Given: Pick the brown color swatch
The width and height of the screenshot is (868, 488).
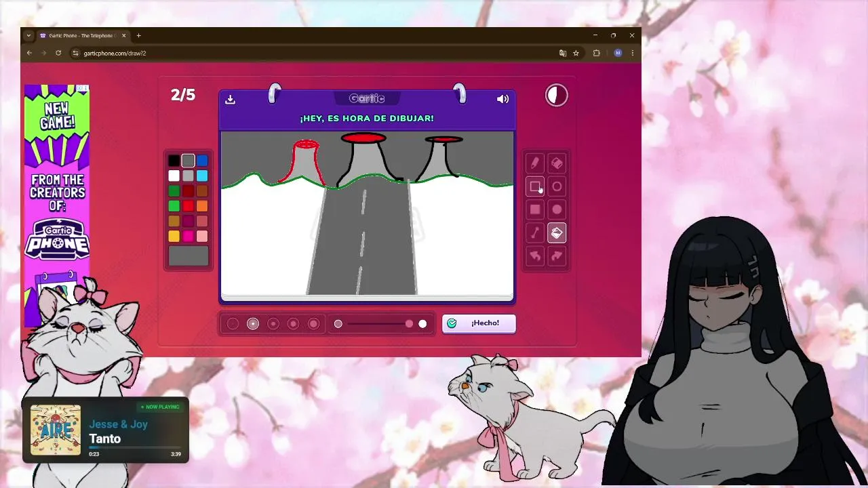Looking at the screenshot, I should tap(202, 191).
